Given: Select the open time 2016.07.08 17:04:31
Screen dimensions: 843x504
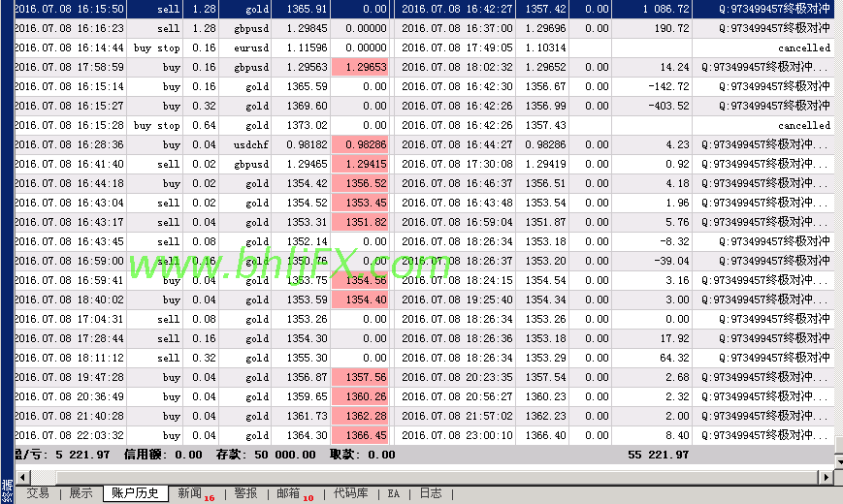Looking at the screenshot, I should 69,319.
